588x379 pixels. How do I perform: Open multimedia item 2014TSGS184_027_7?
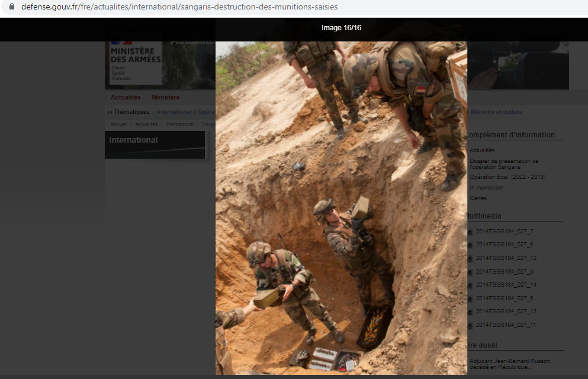505,232
